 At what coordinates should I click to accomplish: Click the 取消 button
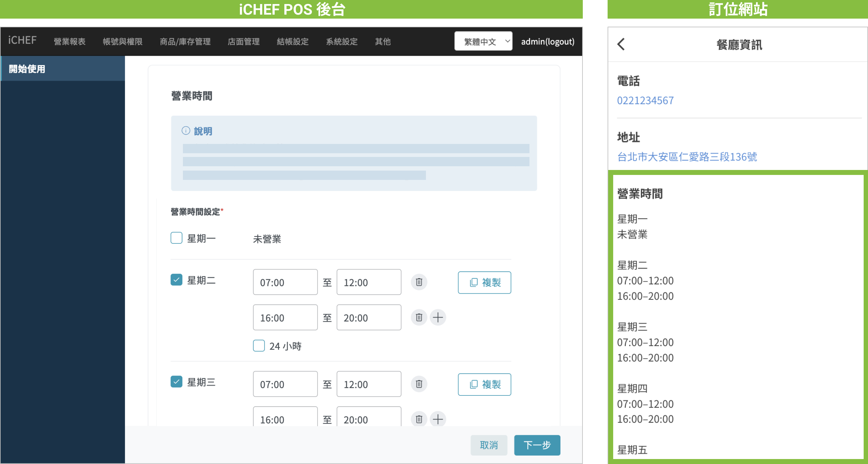(489, 445)
